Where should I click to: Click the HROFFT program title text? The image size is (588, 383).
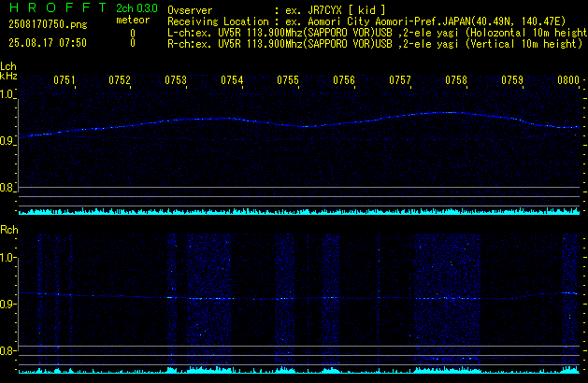[x=58, y=7]
